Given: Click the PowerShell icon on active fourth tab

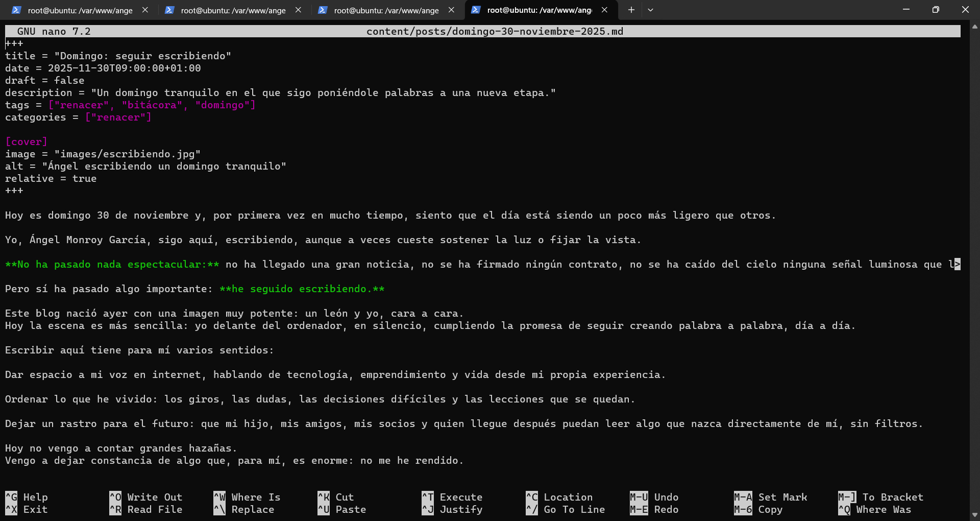Looking at the screenshot, I should (476, 10).
